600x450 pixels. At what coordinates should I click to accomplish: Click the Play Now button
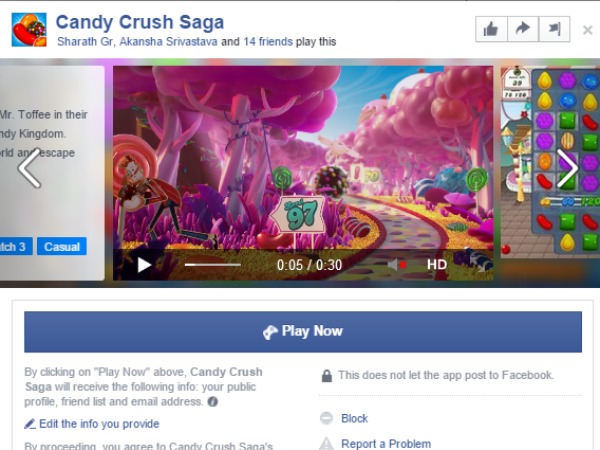303,332
